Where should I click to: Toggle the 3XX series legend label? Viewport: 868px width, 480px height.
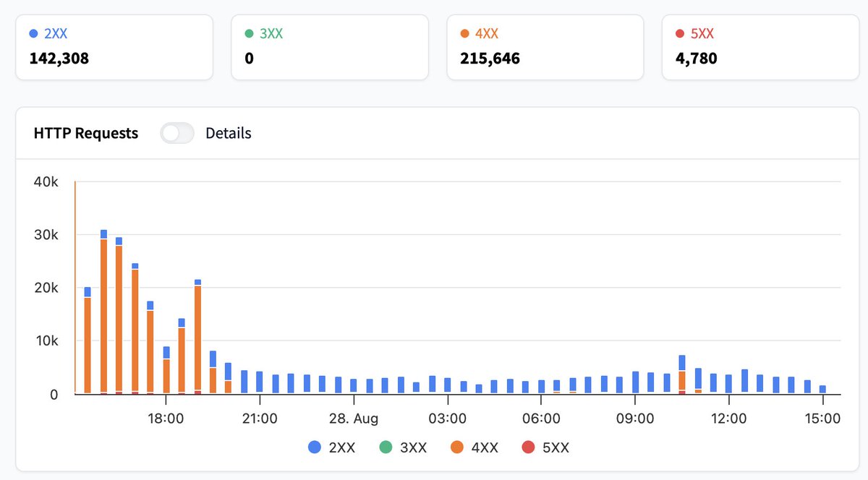413,448
